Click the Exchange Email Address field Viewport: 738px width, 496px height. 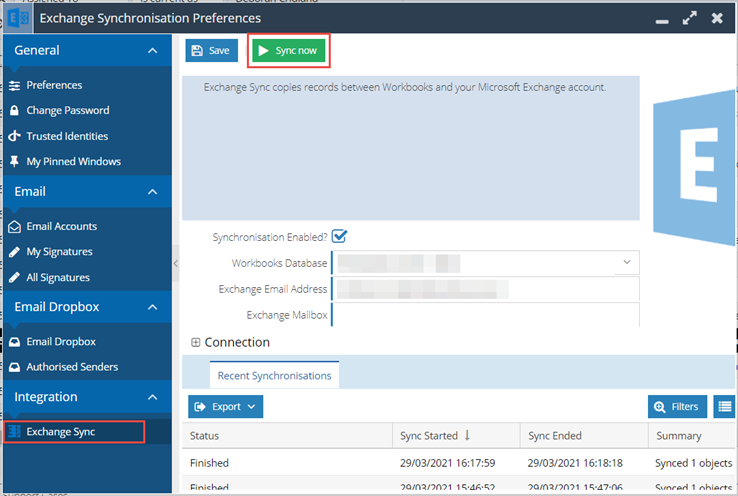click(x=486, y=289)
